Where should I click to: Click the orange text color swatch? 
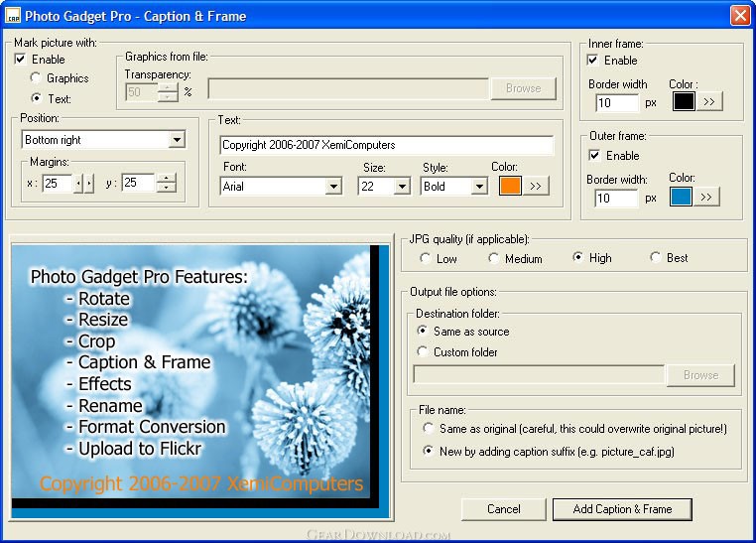(x=510, y=186)
